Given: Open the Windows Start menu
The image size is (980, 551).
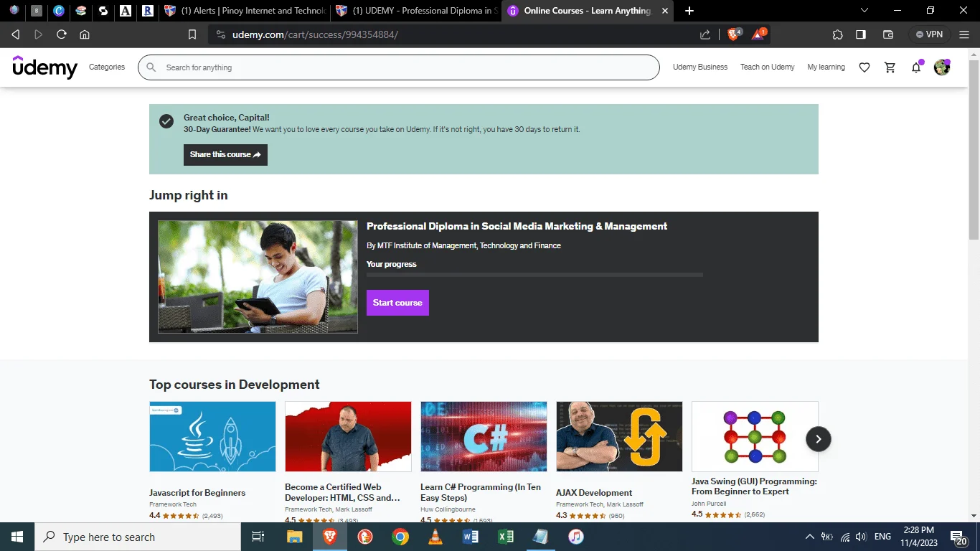Looking at the screenshot, I should point(17,537).
